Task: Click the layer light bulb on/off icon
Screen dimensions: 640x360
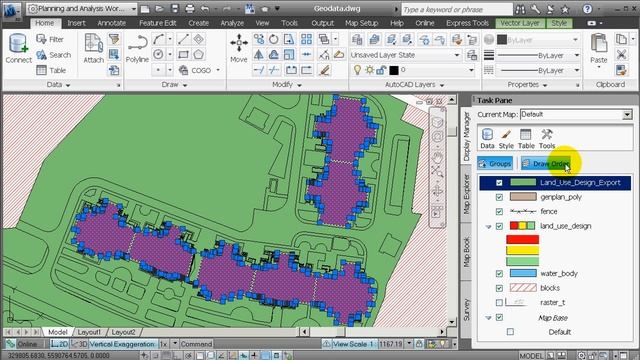Action: point(357,70)
